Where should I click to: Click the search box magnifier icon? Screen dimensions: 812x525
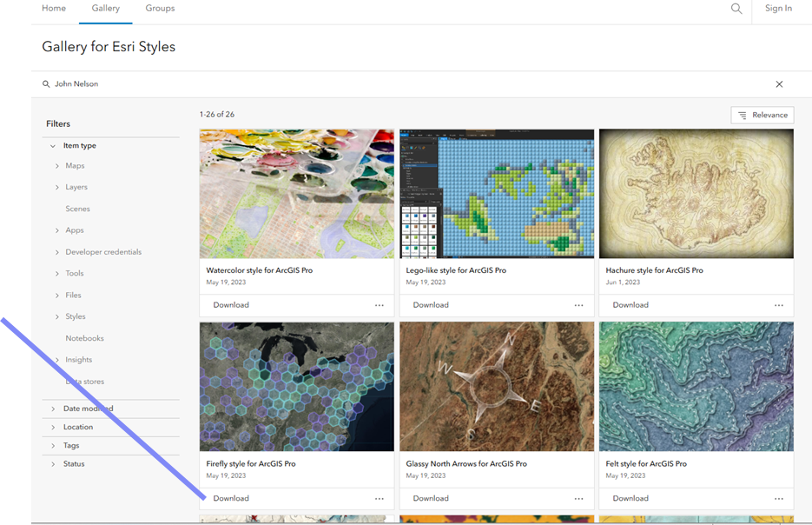pyautogui.click(x=46, y=84)
